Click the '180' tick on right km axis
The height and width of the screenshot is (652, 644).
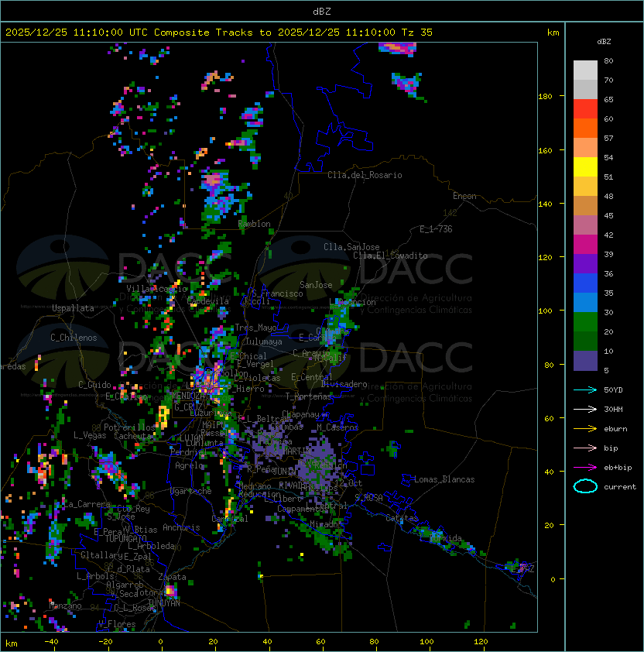click(545, 96)
